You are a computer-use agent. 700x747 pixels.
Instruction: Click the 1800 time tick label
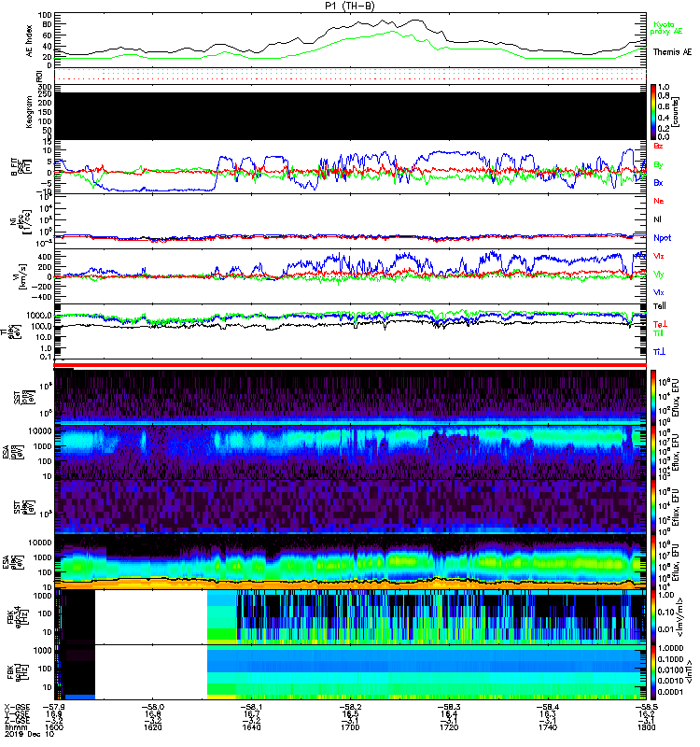pyautogui.click(x=646, y=727)
